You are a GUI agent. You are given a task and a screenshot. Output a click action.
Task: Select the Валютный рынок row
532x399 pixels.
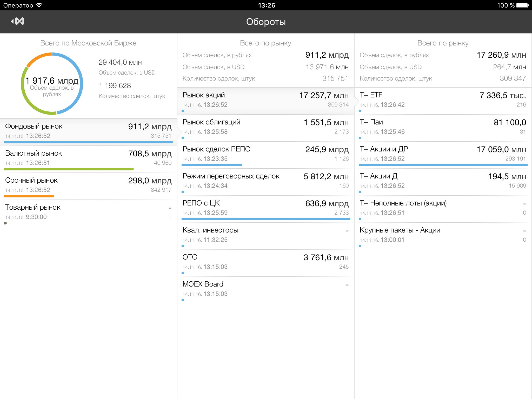pos(88,158)
